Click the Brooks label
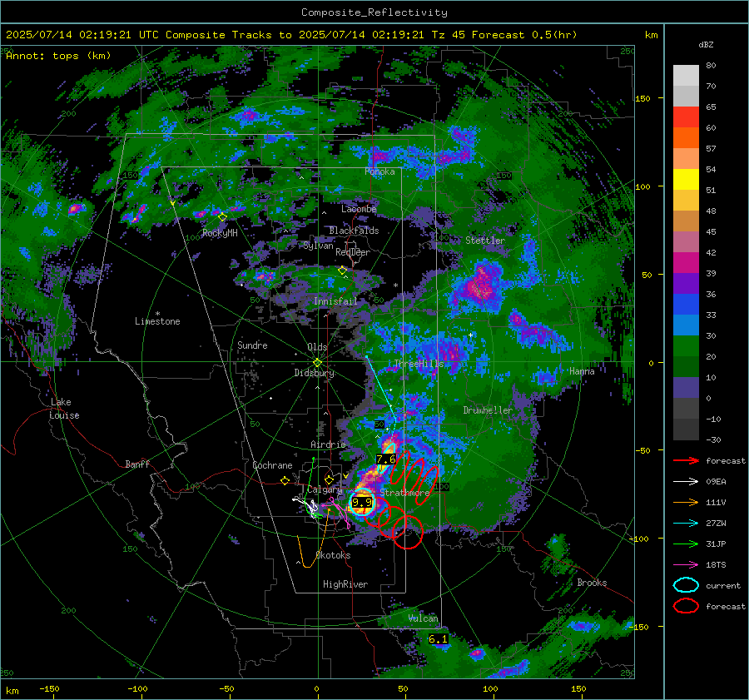The width and height of the screenshot is (749, 700). pos(592,583)
